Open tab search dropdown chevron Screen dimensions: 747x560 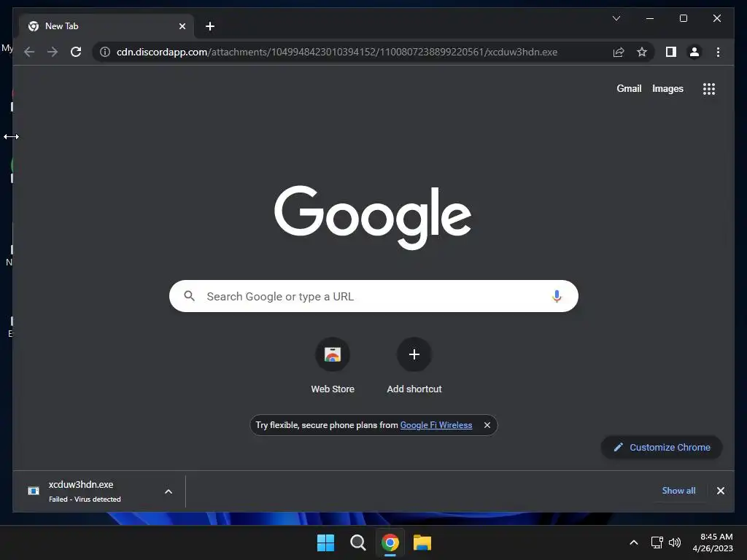pyautogui.click(x=616, y=18)
